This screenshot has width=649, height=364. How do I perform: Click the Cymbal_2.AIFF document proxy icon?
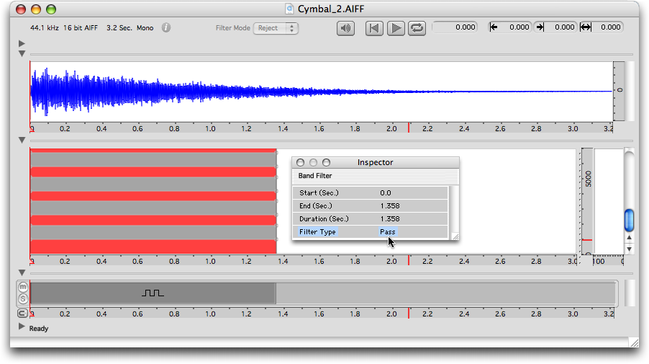coord(289,9)
